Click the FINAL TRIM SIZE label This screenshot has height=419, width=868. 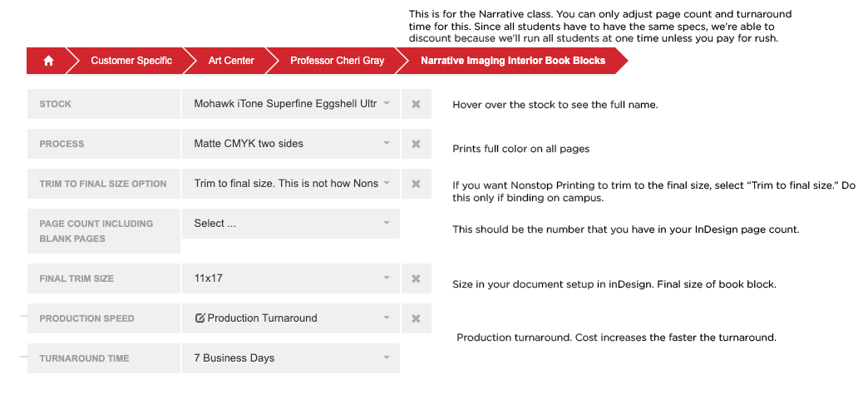(76, 279)
